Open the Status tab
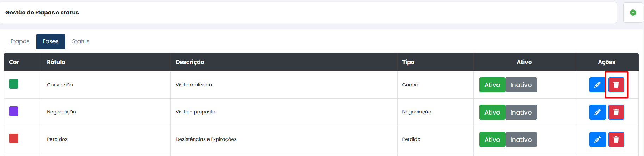Screen dimensions: 644x156 pyautogui.click(x=81, y=41)
